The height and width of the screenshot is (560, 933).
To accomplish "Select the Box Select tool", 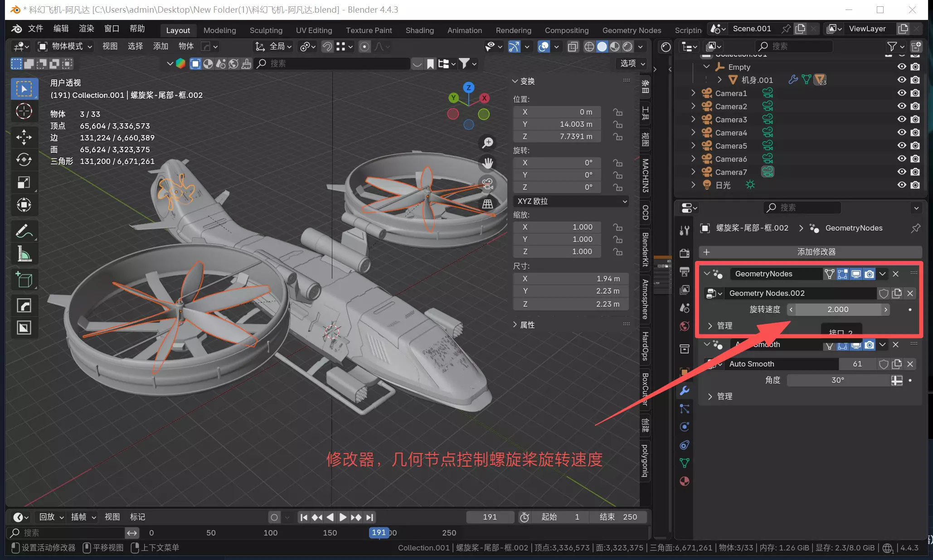I will (24, 88).
